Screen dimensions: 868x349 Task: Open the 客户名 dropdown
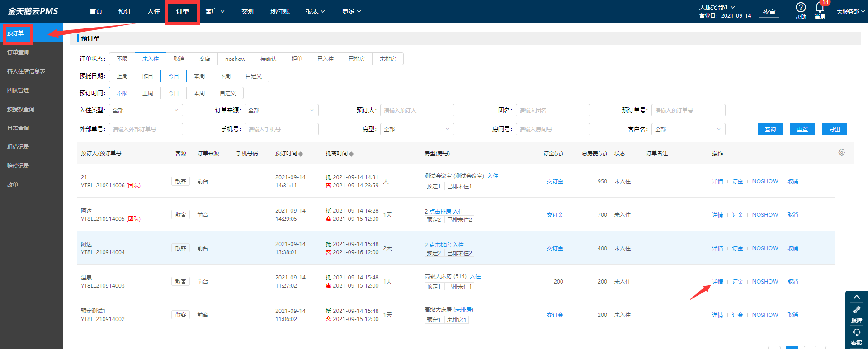[689, 129]
